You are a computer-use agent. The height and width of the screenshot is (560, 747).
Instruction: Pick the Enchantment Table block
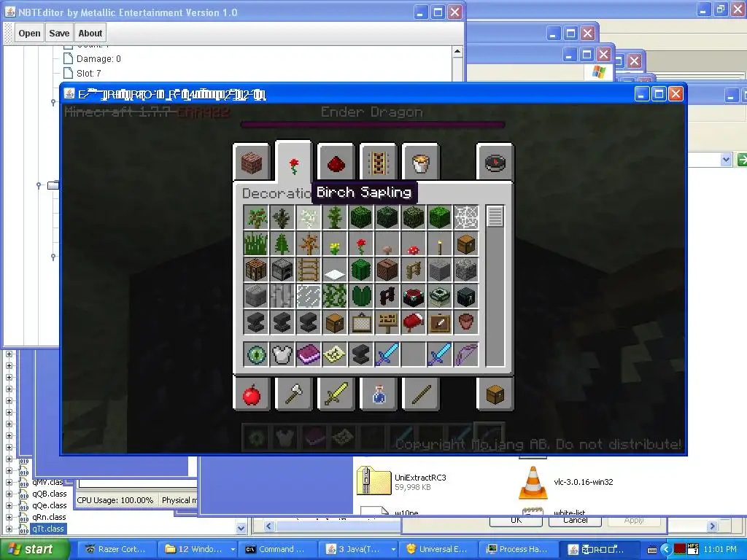coord(414,296)
